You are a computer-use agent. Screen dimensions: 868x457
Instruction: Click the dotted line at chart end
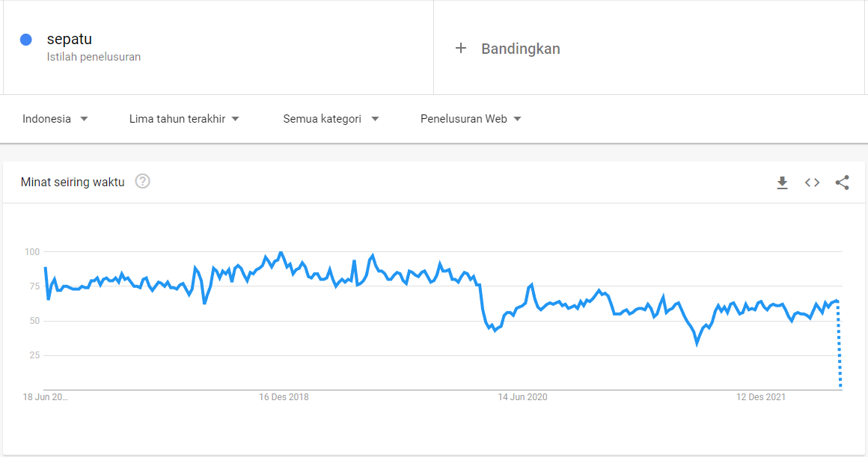pos(840,352)
